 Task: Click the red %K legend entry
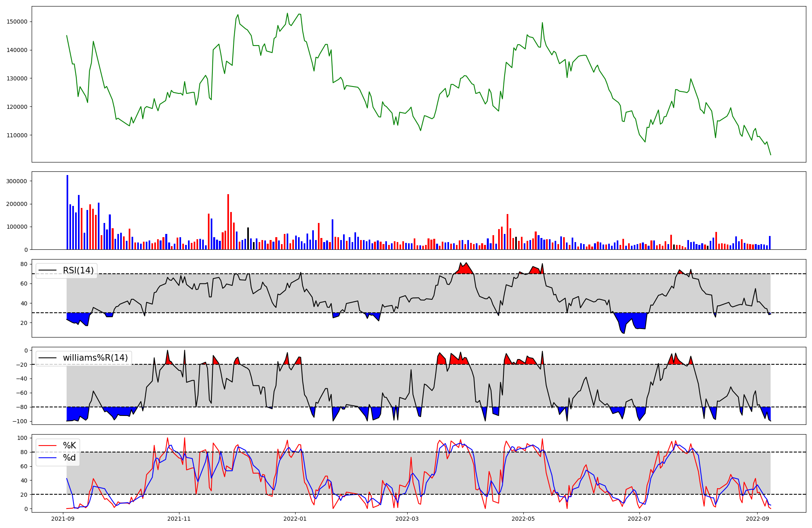69,446
